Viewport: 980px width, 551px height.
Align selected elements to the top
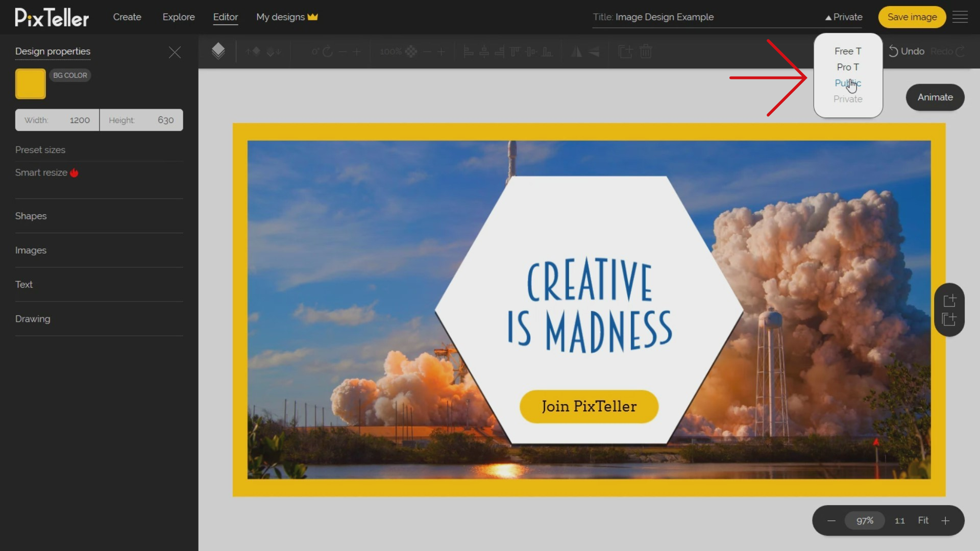(516, 52)
